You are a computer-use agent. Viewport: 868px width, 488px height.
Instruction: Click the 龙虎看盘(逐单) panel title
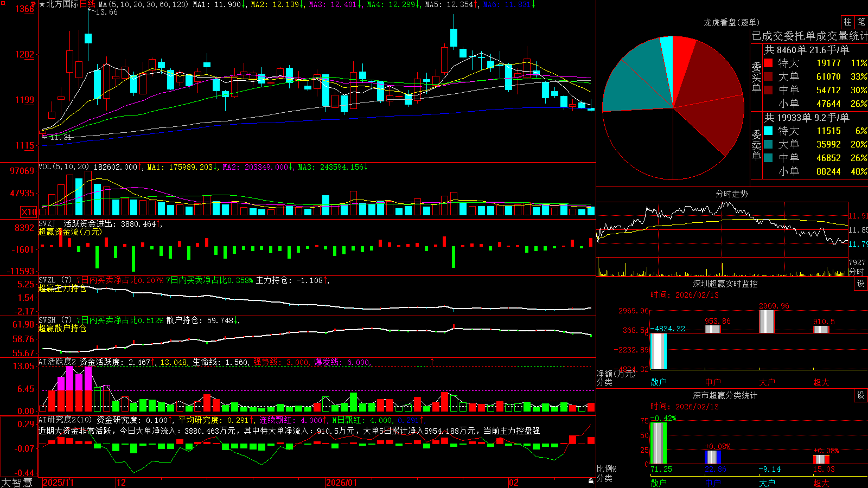click(731, 22)
